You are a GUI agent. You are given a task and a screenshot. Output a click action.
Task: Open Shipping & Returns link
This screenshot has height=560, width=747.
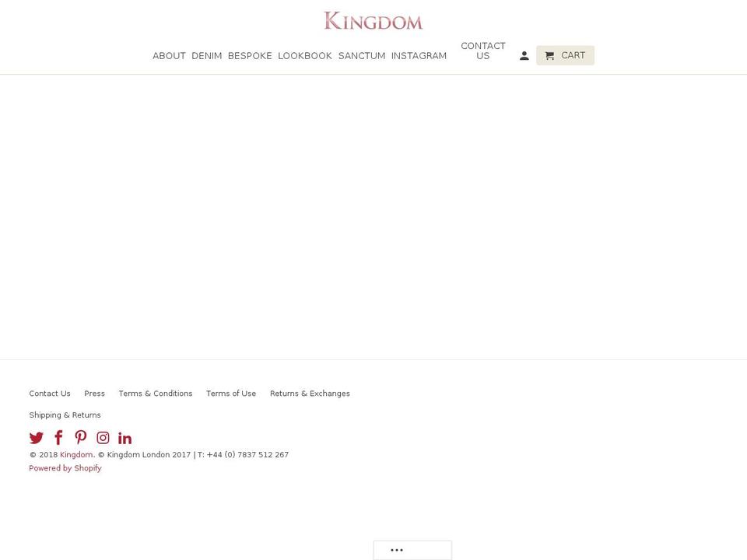tap(65, 415)
